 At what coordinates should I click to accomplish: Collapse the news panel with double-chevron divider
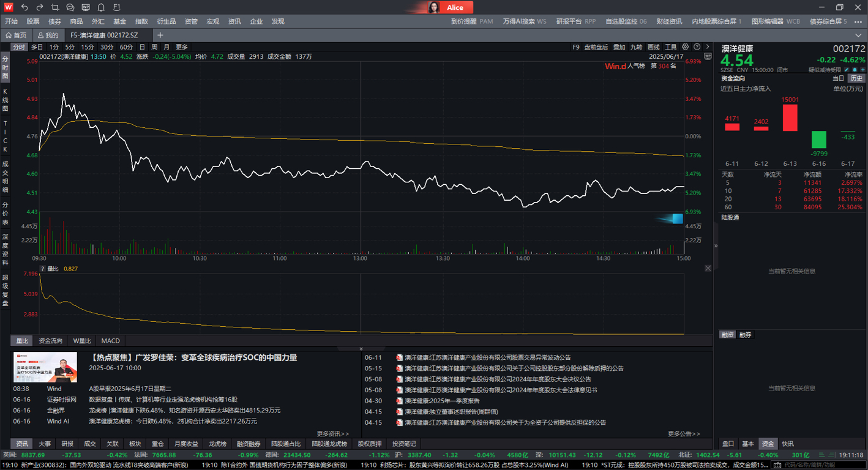[x=361, y=349]
